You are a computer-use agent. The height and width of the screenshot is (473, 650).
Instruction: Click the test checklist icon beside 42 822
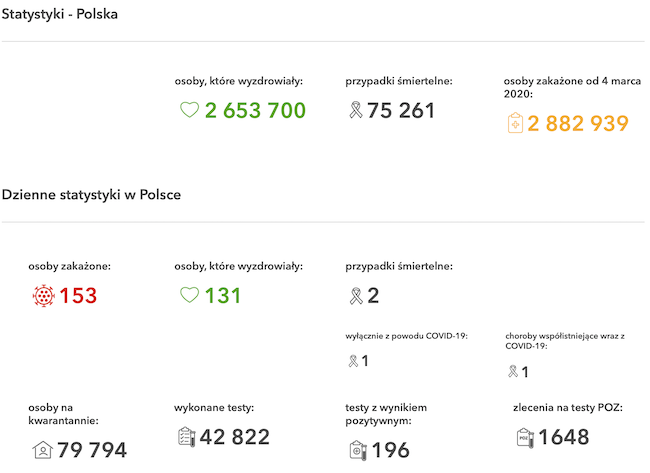(187, 437)
